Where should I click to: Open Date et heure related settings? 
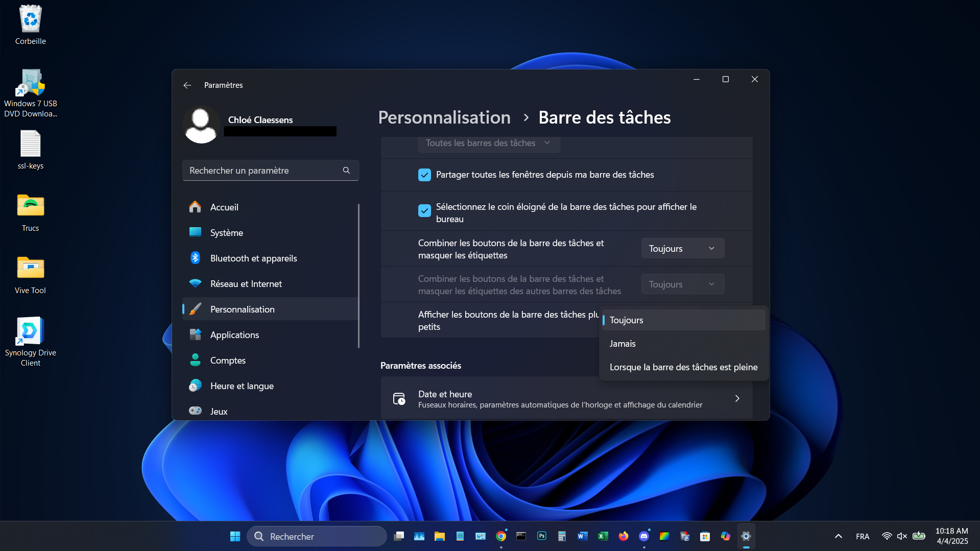pyautogui.click(x=566, y=398)
